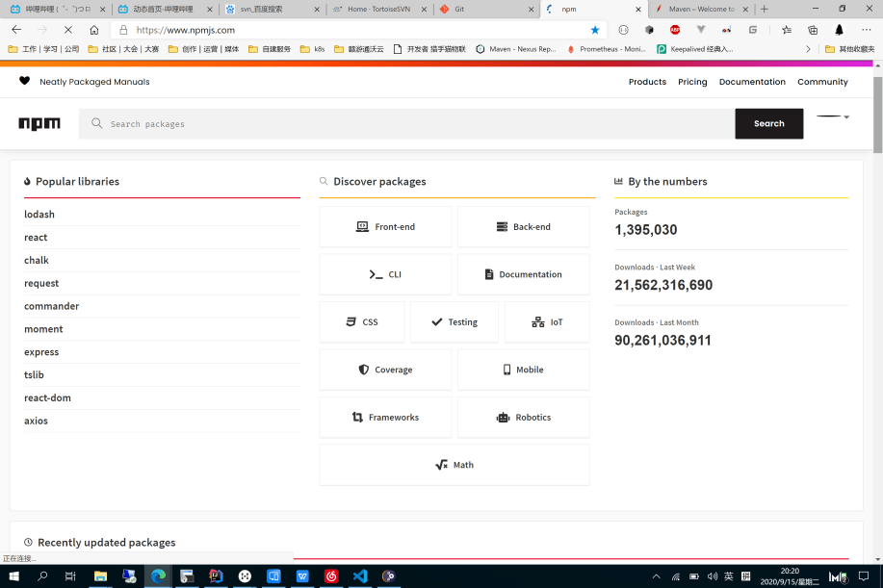Browse Back-end packages
This screenshot has height=588, width=883.
523,227
